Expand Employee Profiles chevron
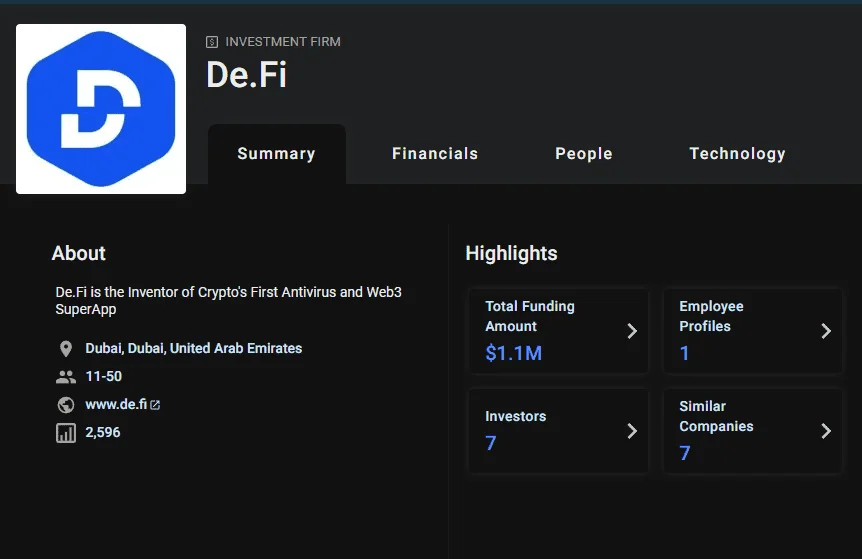The height and width of the screenshot is (559, 862). [x=826, y=331]
